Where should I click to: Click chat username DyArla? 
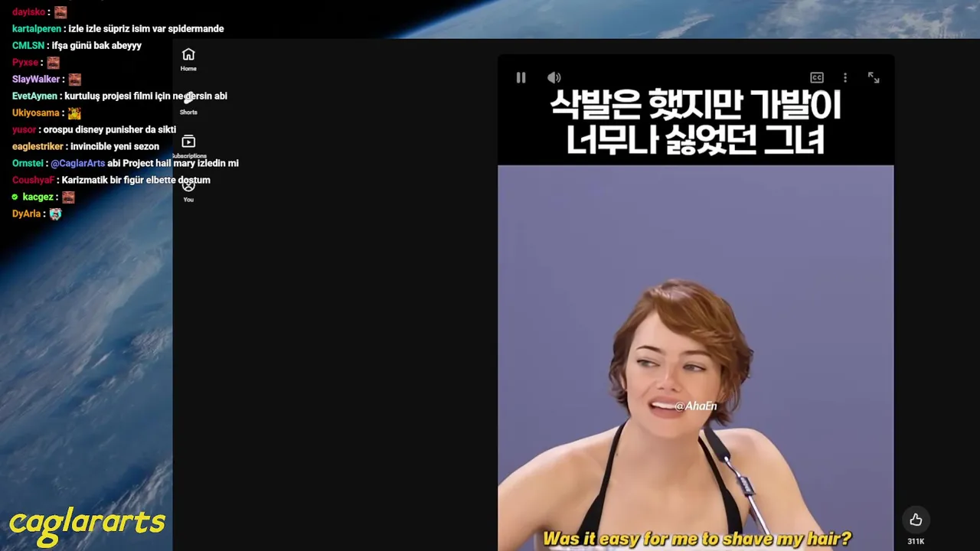[26, 214]
